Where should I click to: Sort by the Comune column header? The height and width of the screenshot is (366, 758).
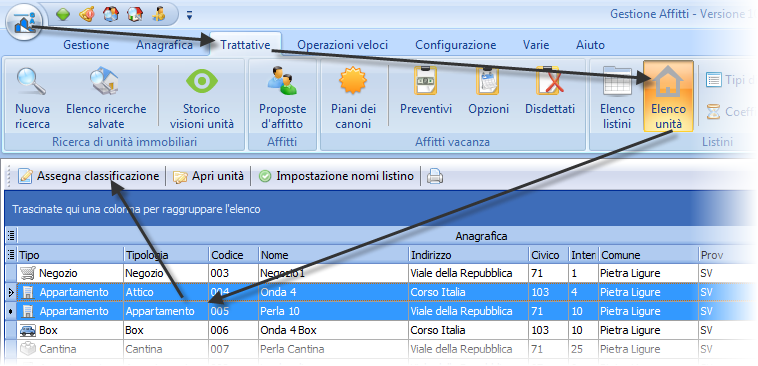[x=648, y=255]
